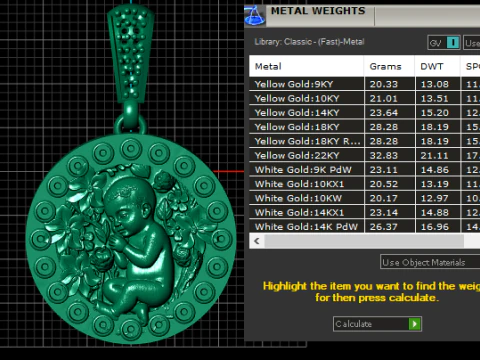Click the 20.52 grams value
Screen dimensions: 480x360
pyautogui.click(x=384, y=184)
